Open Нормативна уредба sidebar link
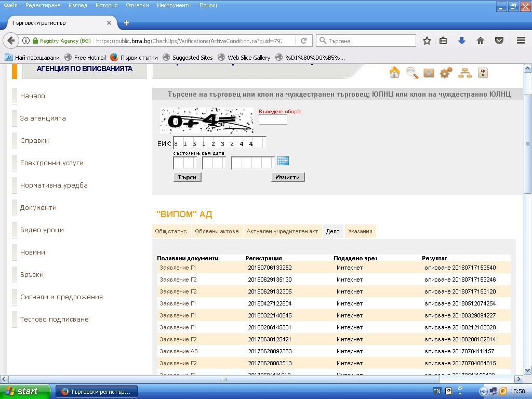The image size is (532, 399). [54, 185]
